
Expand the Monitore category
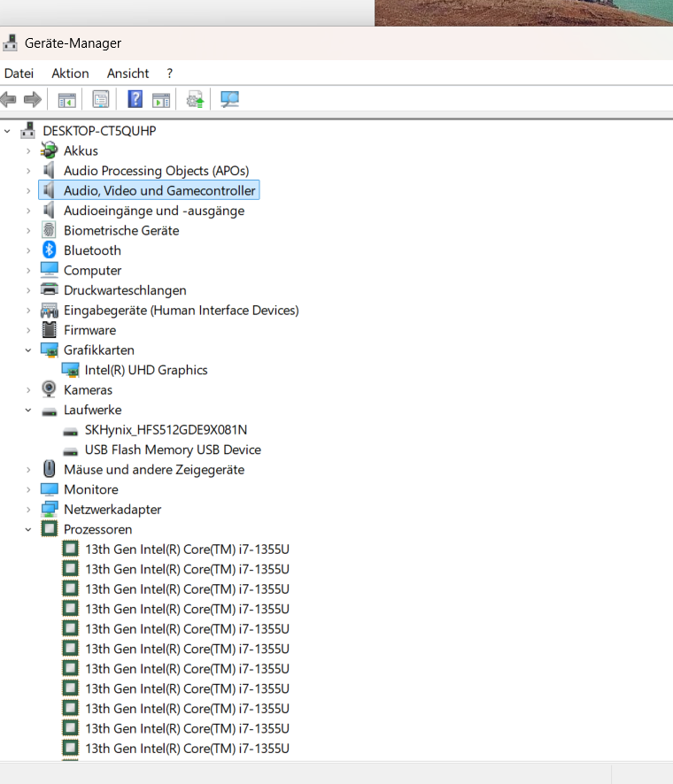28,489
